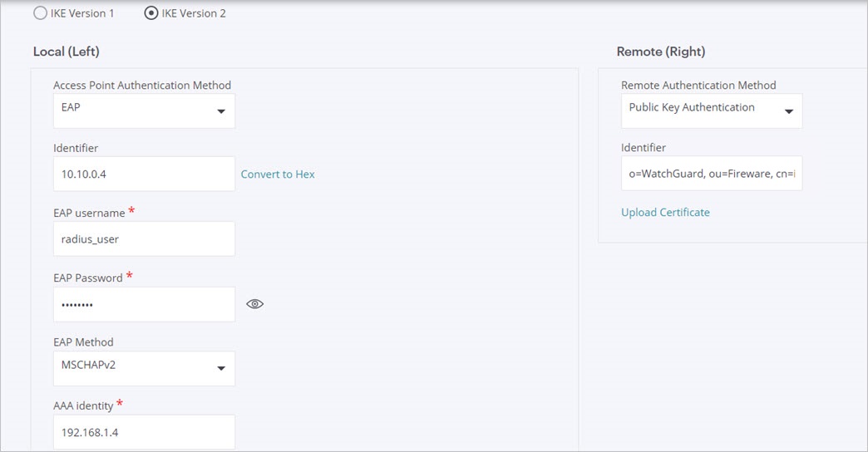Open the Remote Authentication Method dropdown
Screen dimensions: 868x452
pyautogui.click(x=711, y=111)
